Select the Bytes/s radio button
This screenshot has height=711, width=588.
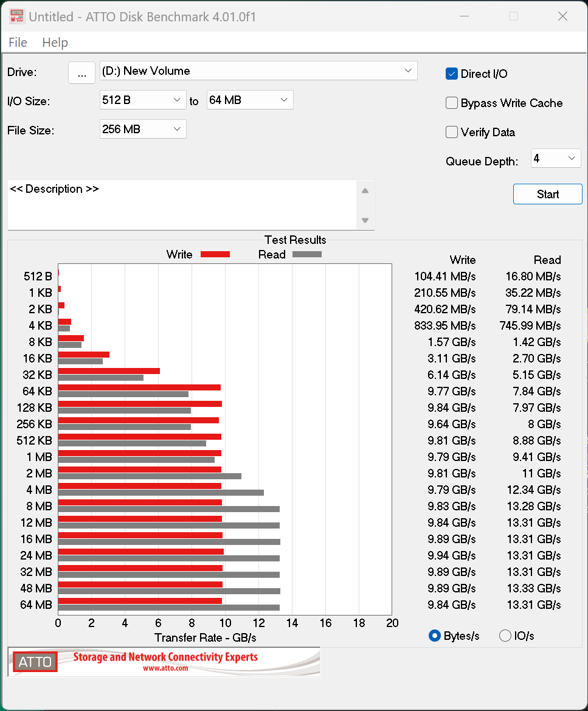(x=435, y=636)
